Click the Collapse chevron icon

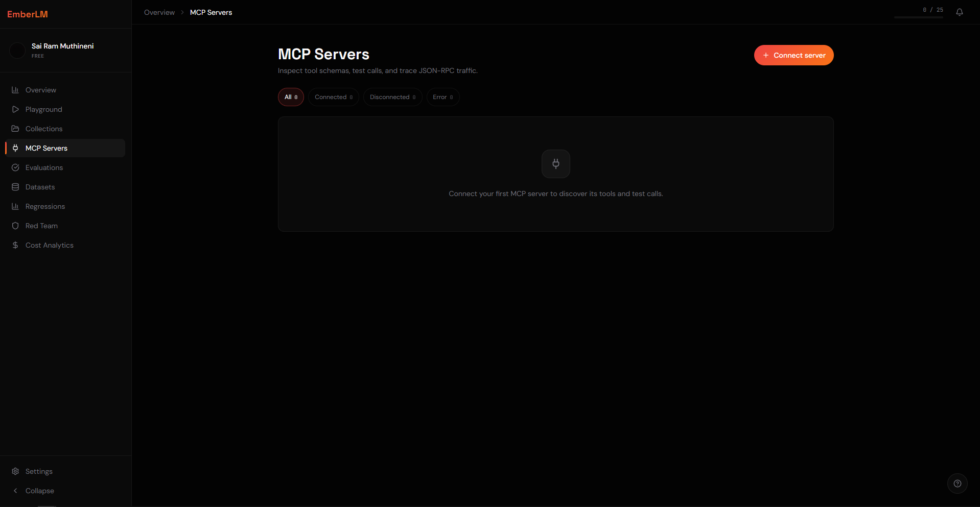15,491
